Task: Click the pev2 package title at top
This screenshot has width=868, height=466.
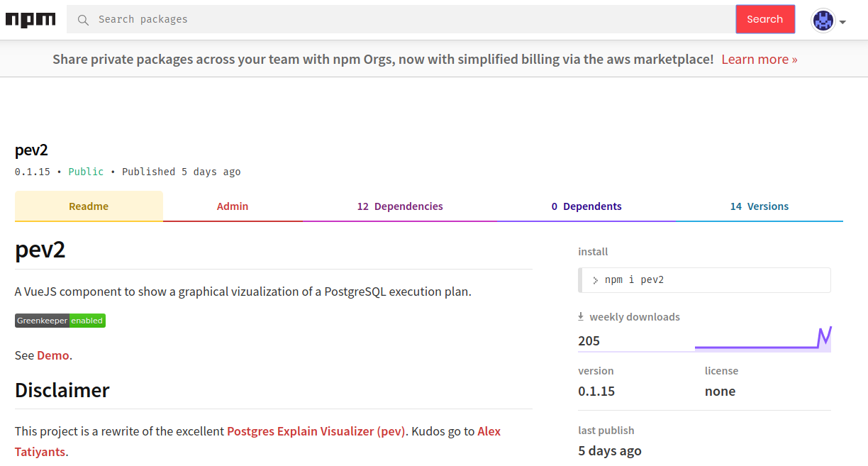Action: click(31, 150)
